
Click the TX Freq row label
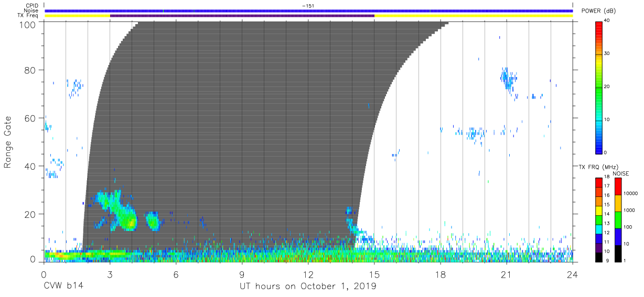tap(29, 16)
